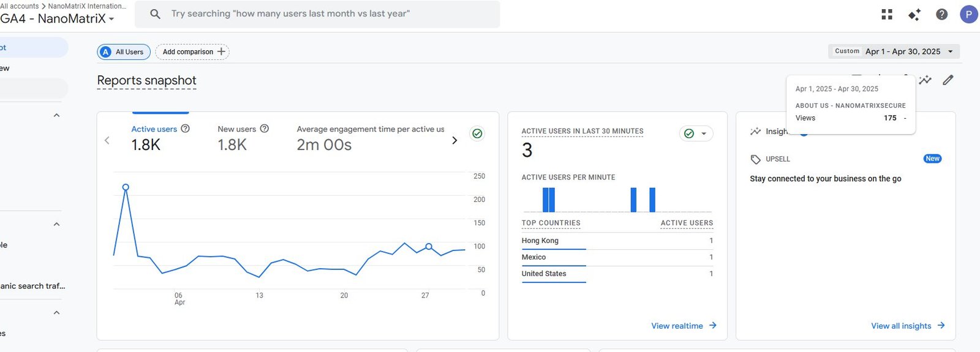
Task: Click the chart data point near Apr 27
Action: coord(429,247)
